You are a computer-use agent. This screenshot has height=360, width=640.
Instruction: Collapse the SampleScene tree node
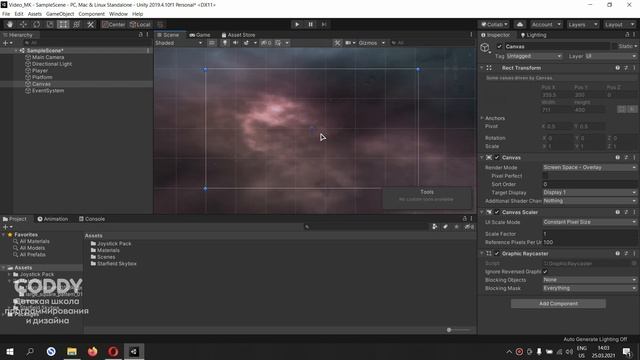16,51
